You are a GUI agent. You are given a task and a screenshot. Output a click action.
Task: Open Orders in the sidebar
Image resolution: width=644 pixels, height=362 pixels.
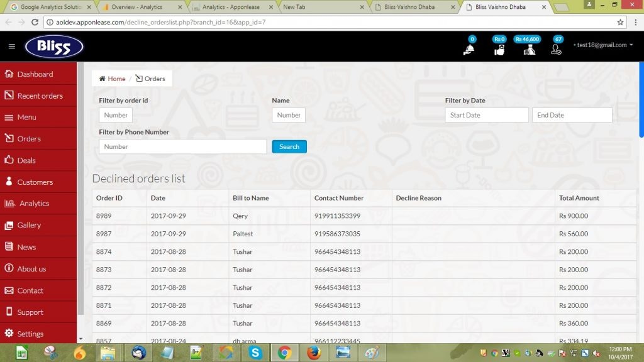(38, 139)
